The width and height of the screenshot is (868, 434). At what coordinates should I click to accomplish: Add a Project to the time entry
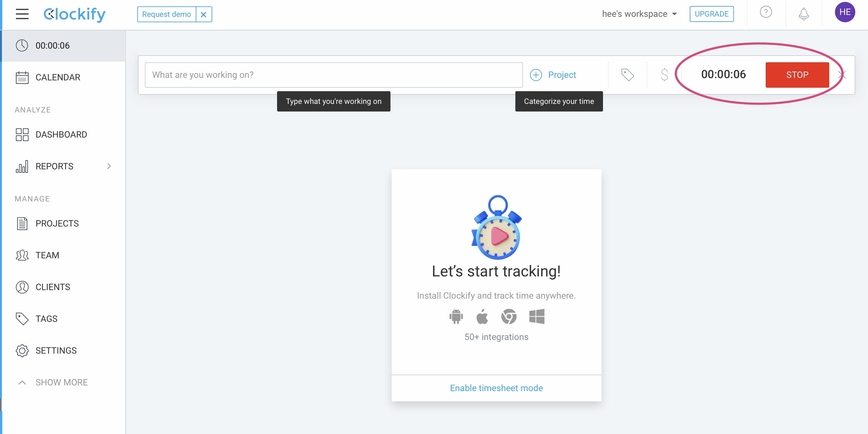point(553,75)
